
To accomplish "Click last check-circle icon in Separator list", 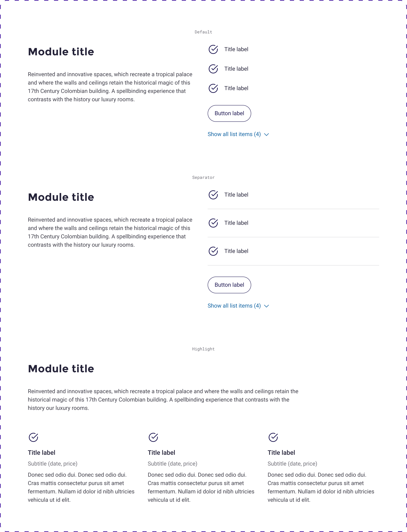I will 213,251.
